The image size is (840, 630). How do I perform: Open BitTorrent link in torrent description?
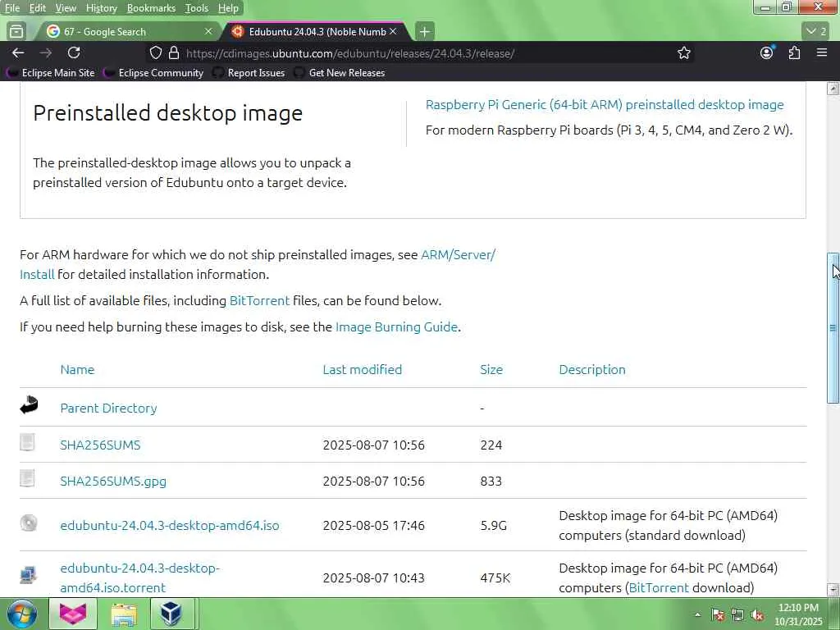(659, 587)
